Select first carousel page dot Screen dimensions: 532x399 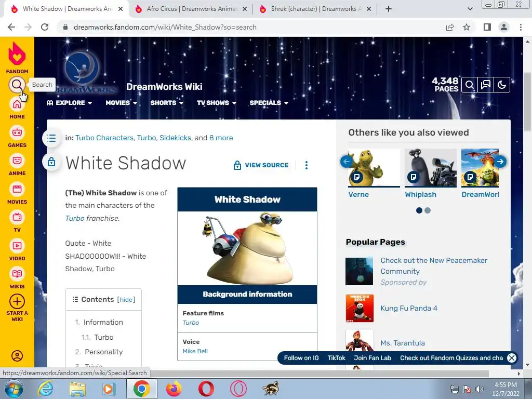click(419, 211)
